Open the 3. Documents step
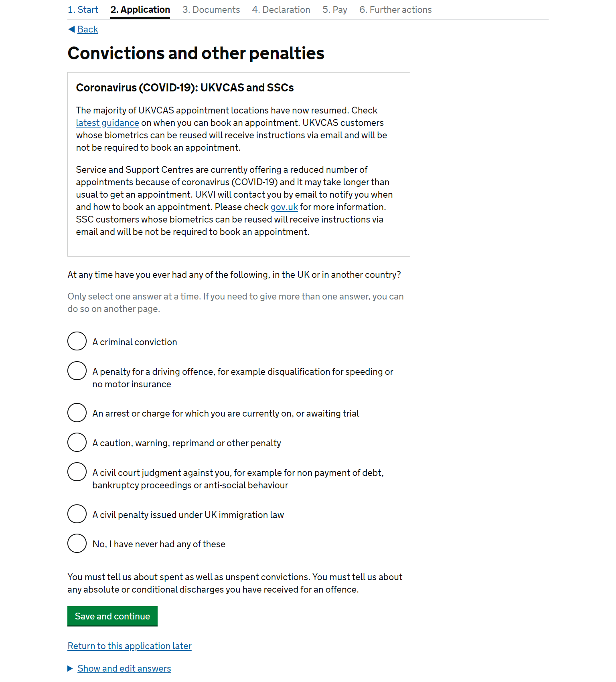This screenshot has height=682, width=616. [211, 10]
